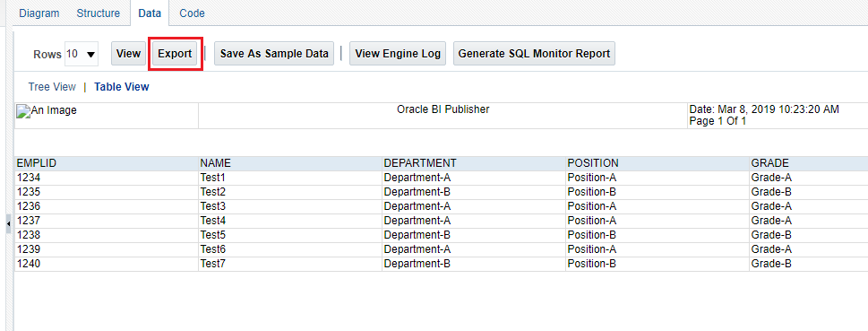Click Department-A in the 1234 row

pos(474,178)
